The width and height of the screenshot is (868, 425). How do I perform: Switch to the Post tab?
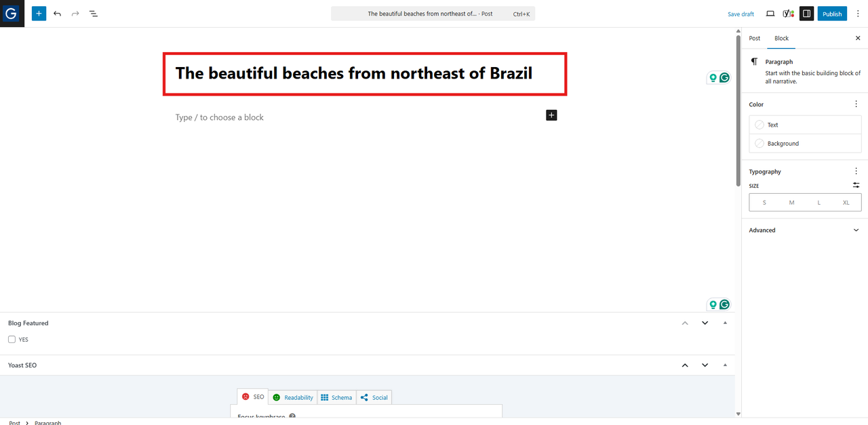pos(755,38)
